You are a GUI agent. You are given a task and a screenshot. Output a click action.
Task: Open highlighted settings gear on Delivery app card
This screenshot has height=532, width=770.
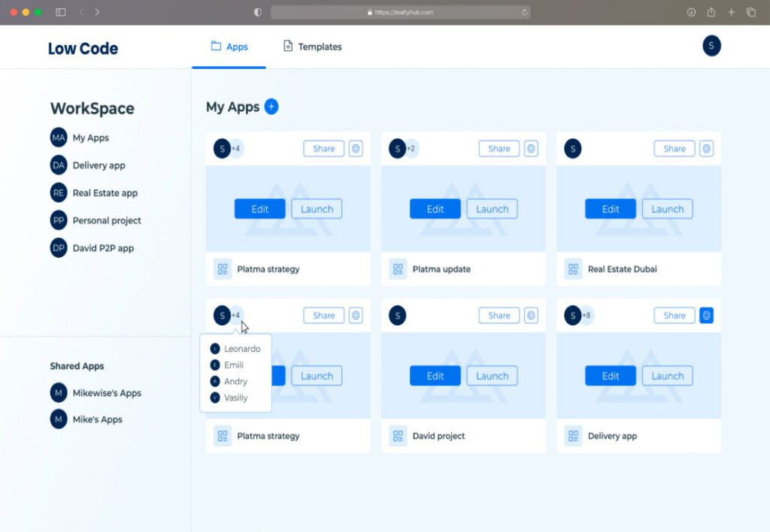pyautogui.click(x=706, y=316)
